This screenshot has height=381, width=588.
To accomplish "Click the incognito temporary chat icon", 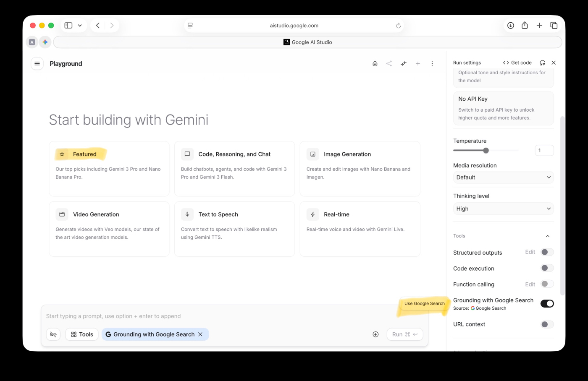I will (x=375, y=63).
